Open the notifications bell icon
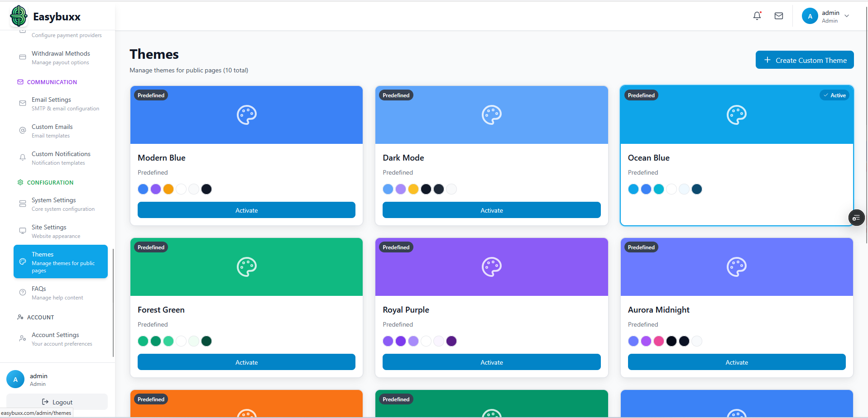This screenshot has width=868, height=418. click(x=757, y=16)
